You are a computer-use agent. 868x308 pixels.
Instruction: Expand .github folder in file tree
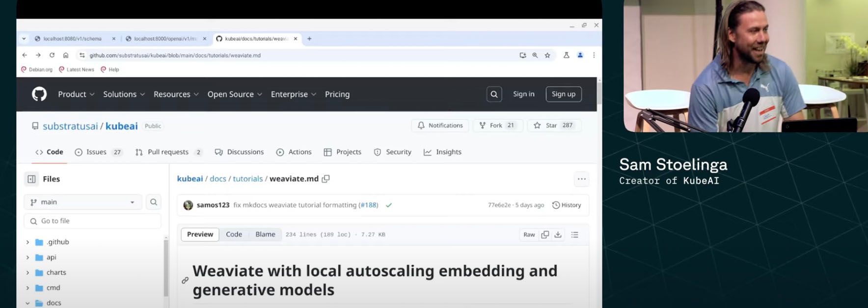point(27,242)
